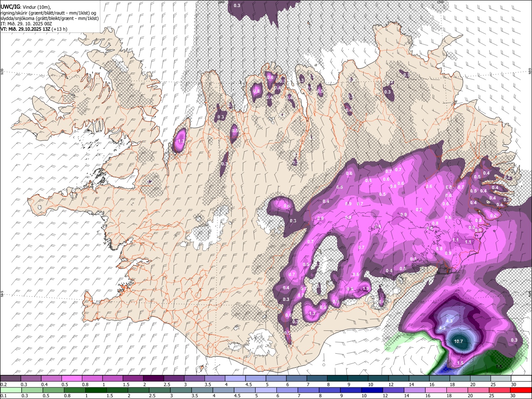532x399 pixels.
Task: Pick the light grey 25 swatch in snow scale
Action: (501, 379)
